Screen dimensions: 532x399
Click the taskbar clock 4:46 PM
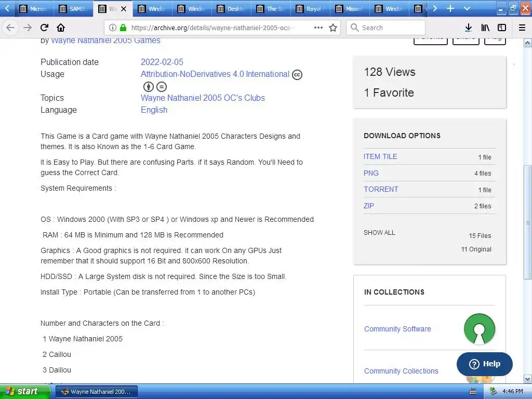pos(513,392)
